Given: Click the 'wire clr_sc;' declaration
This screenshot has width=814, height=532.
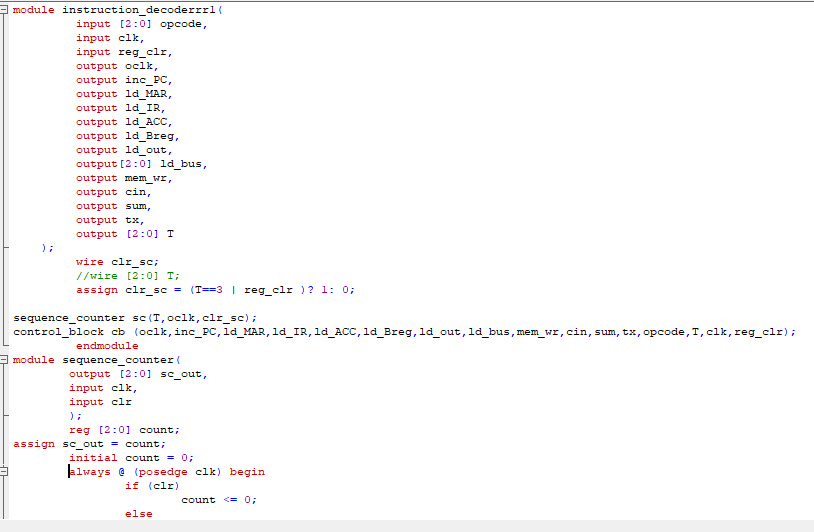Looking at the screenshot, I should coord(117,262).
